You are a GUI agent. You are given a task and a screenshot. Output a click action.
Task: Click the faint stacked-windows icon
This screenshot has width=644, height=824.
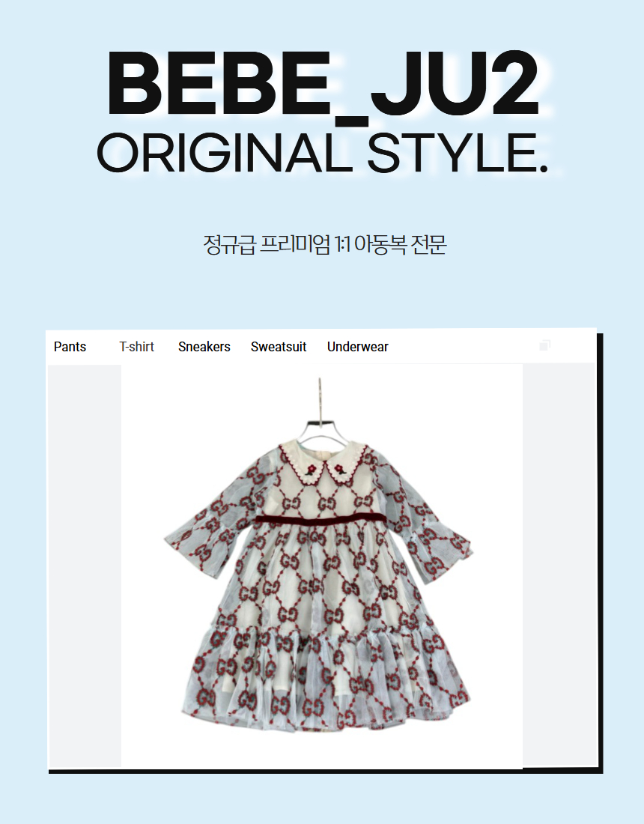tap(544, 345)
